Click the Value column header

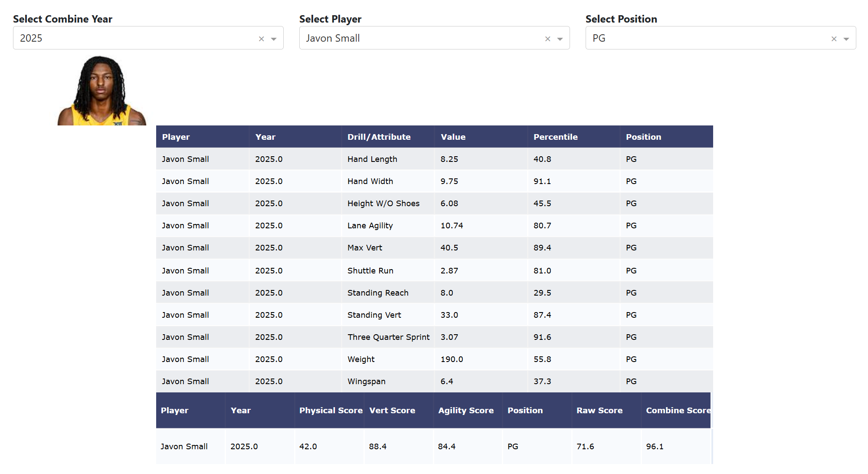[x=453, y=137]
